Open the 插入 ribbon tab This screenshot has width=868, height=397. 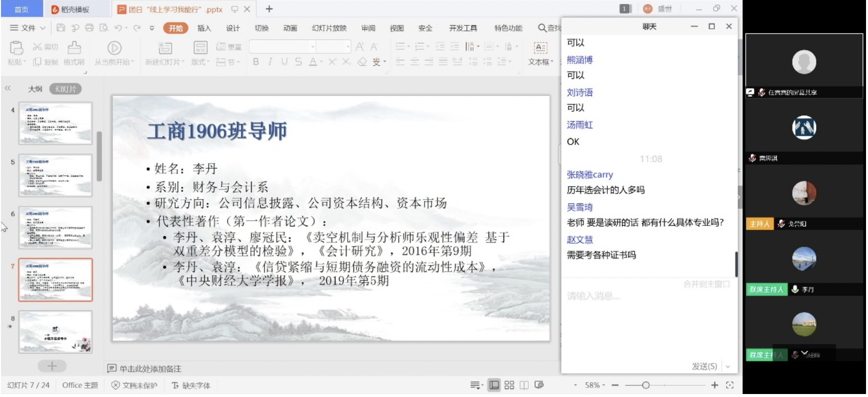pyautogui.click(x=204, y=28)
